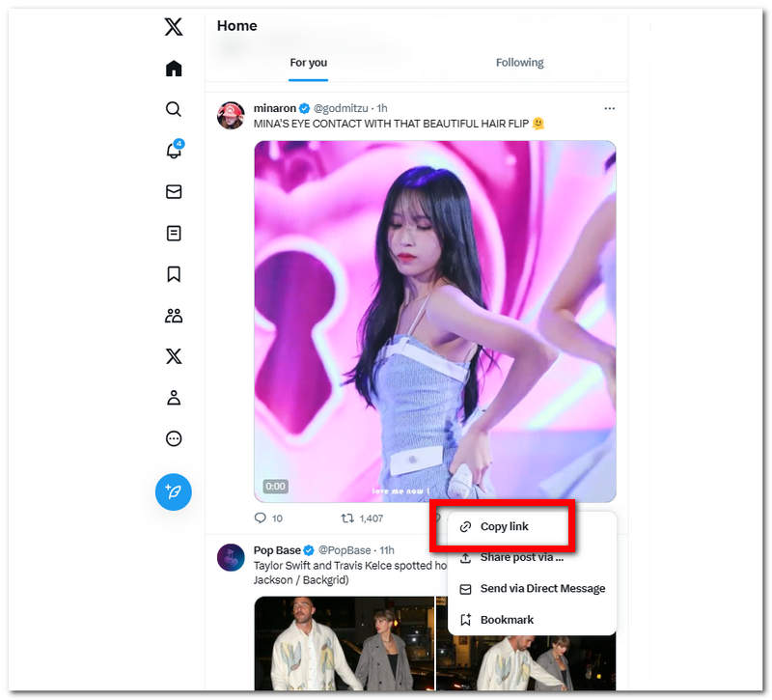772x700 pixels.
Task: Open the @godmitzu handle link
Action: pos(341,108)
